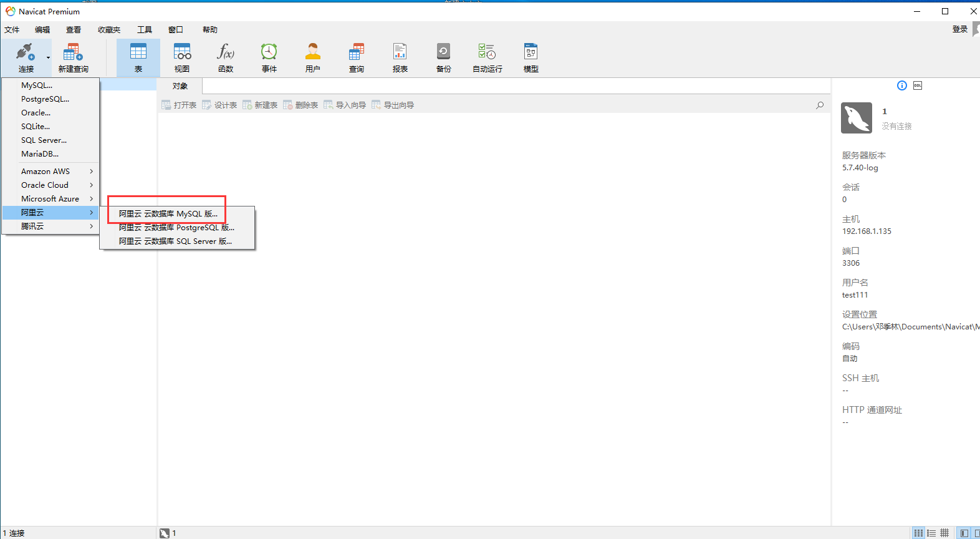Viewport: 980px width, 539px height.
Task: Expand the Microsoft Azure submenu
Action: click(50, 199)
